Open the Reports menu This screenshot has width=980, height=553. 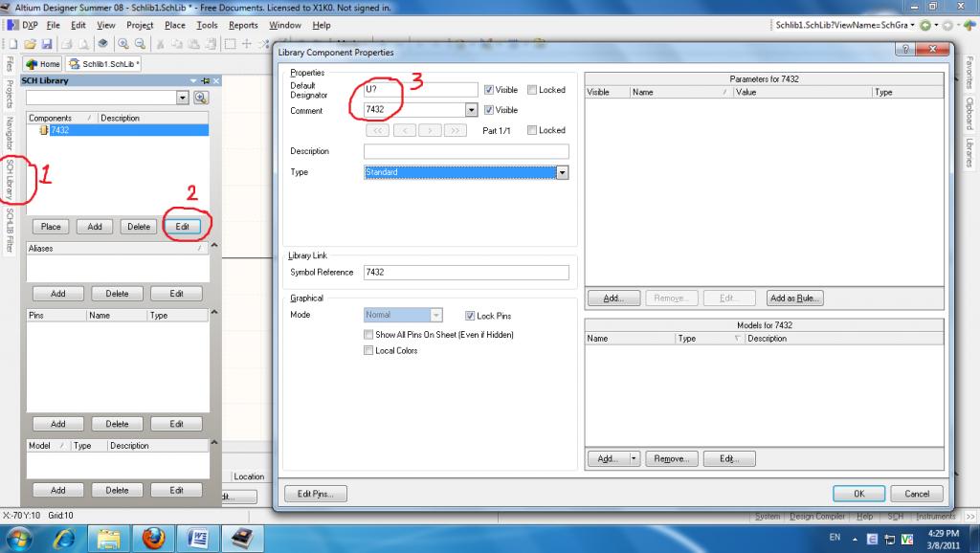(x=243, y=25)
